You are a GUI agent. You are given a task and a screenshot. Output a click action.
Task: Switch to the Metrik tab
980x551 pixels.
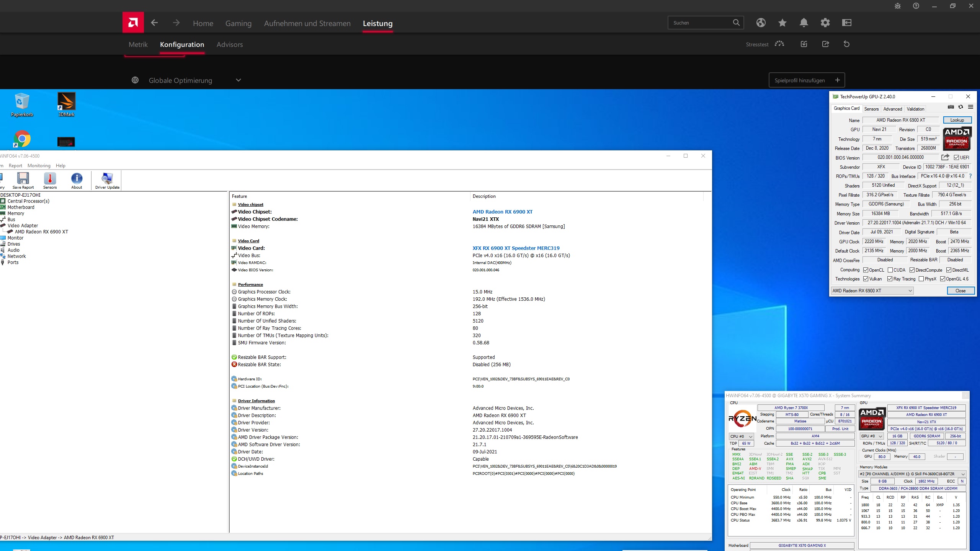[138, 44]
